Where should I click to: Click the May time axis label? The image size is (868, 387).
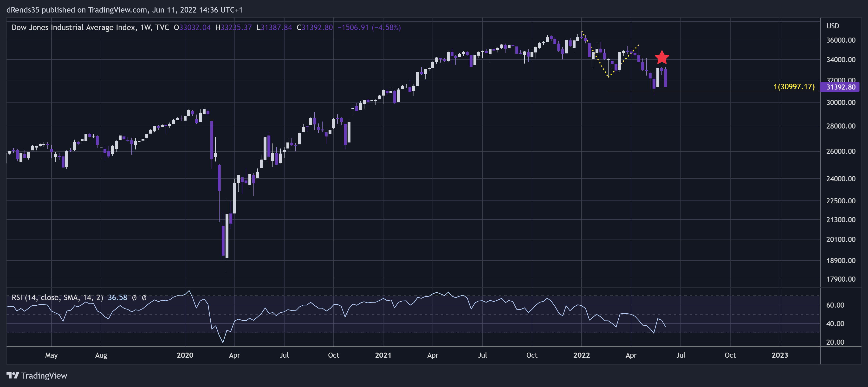(x=52, y=355)
